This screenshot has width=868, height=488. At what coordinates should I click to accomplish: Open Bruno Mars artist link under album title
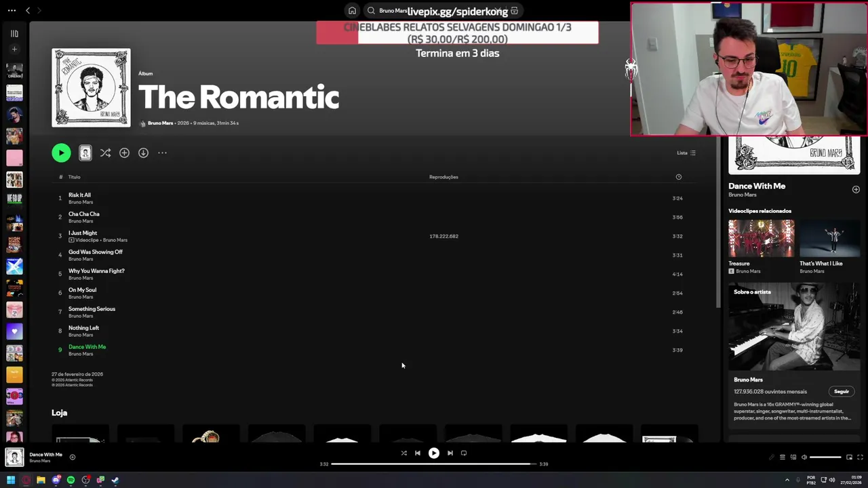click(x=160, y=123)
